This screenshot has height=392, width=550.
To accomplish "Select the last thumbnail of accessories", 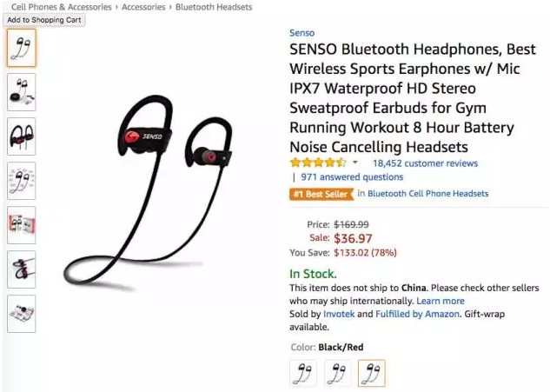I will [22, 314].
